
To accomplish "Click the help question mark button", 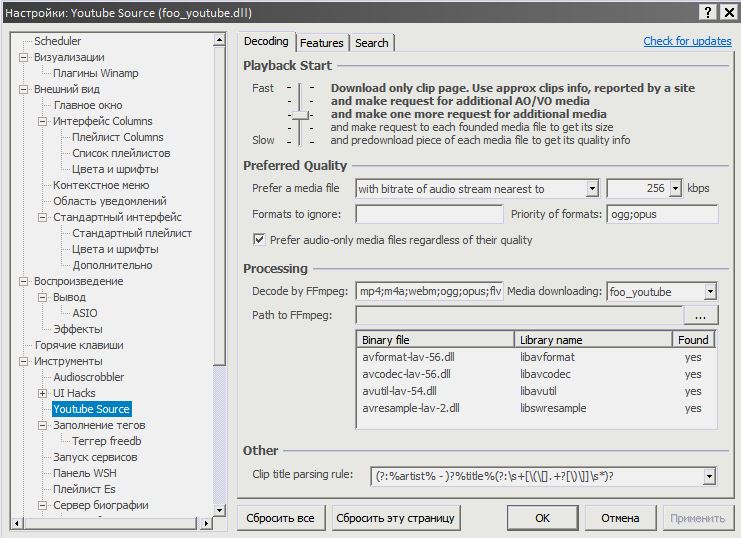I will 707,11.
